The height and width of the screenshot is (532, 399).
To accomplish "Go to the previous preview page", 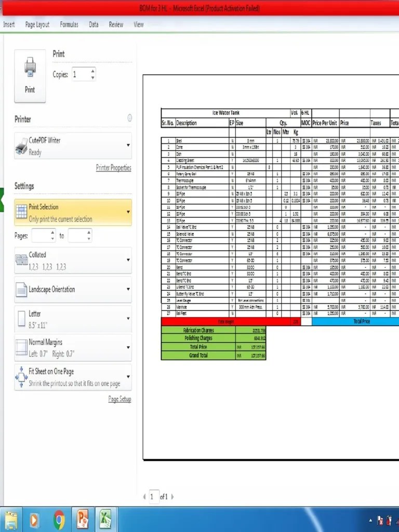I will coord(144,497).
